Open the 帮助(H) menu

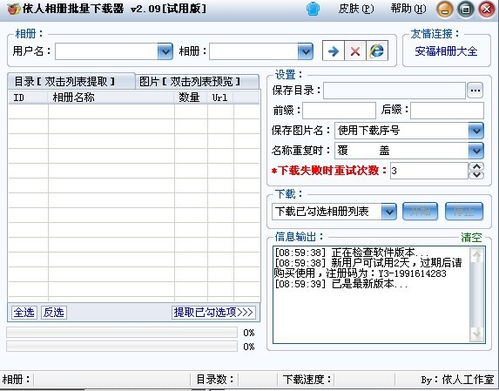click(408, 9)
